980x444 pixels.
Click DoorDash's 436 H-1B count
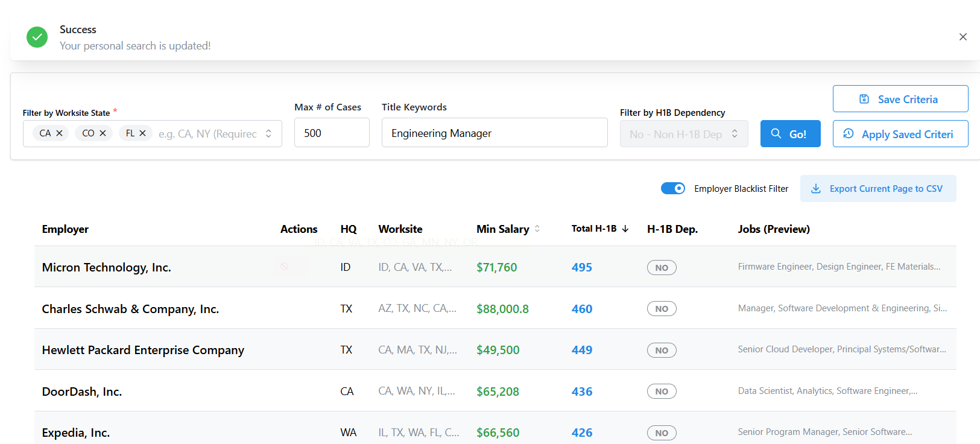[x=582, y=392]
